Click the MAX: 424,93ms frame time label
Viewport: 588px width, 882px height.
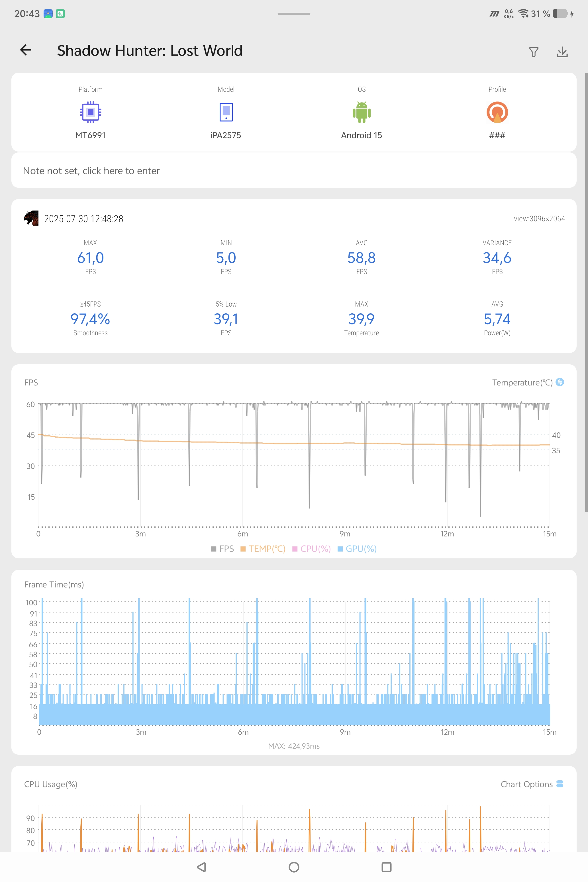click(x=294, y=746)
